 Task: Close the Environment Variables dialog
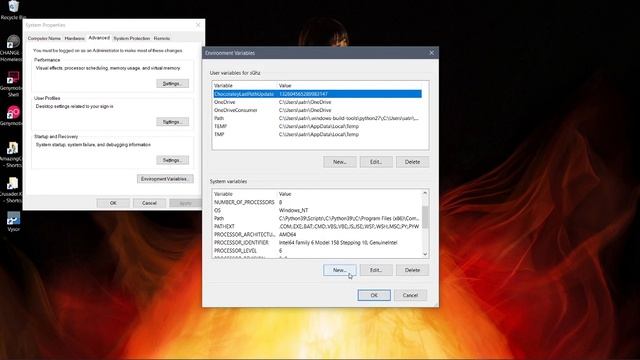click(431, 53)
